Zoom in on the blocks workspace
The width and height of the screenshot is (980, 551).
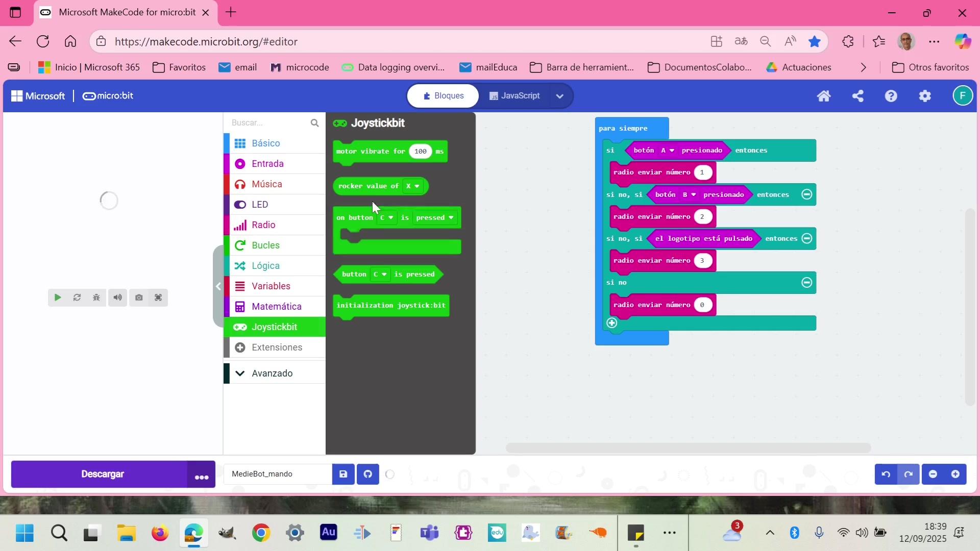[x=955, y=474]
